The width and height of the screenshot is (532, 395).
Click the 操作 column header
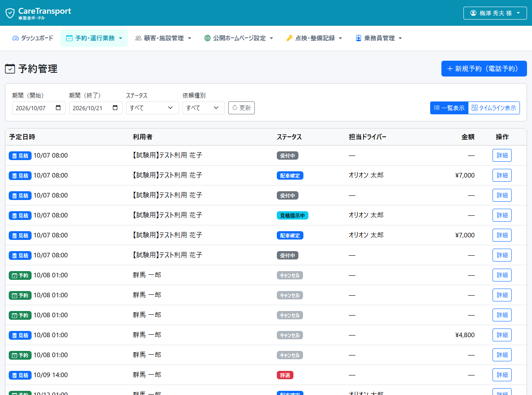pyautogui.click(x=502, y=137)
